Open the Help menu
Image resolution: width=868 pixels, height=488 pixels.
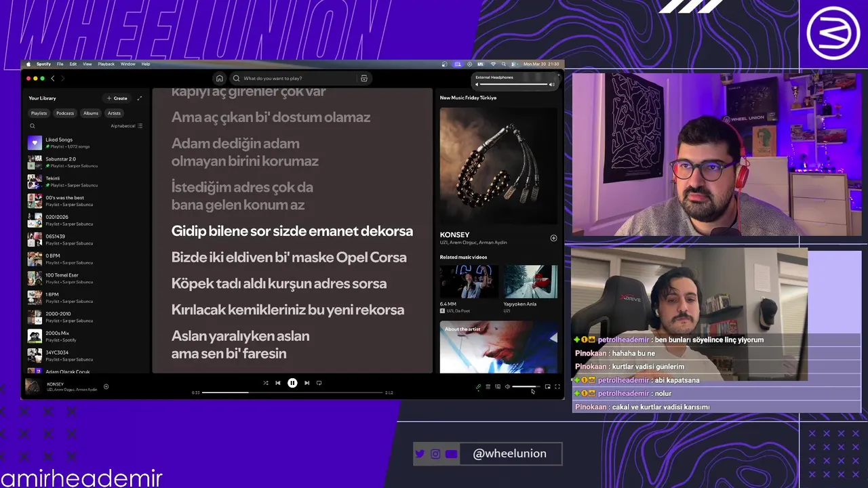146,64
